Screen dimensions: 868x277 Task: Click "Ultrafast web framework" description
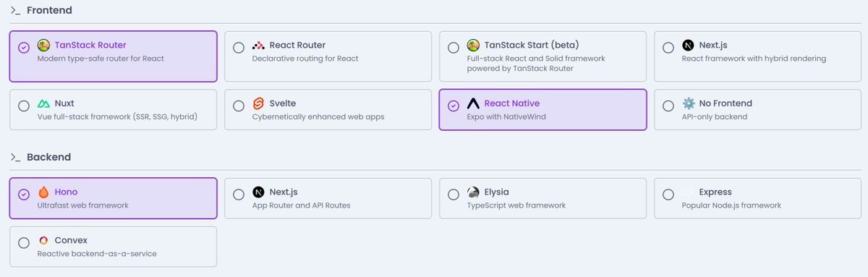82,205
